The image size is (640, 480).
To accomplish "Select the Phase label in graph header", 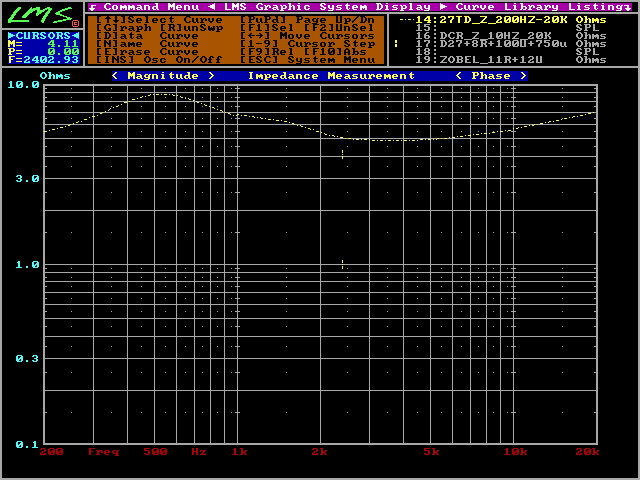I will [491, 76].
